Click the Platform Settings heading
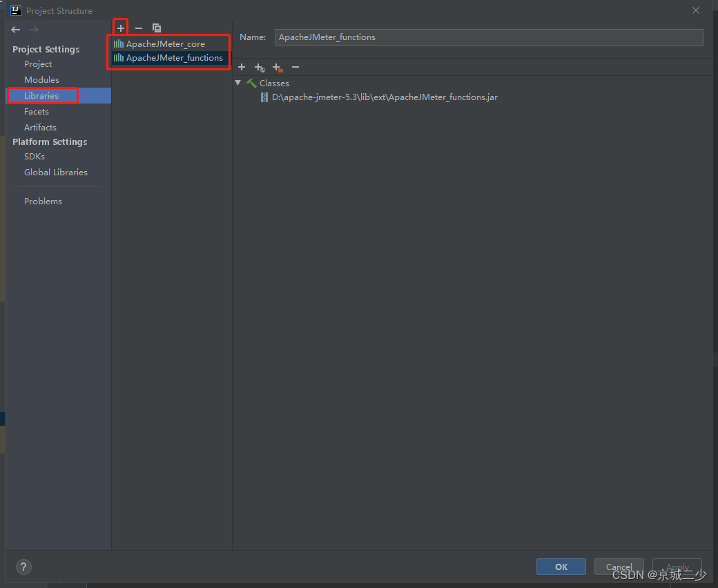Image resolution: width=718 pixels, height=588 pixels. [x=50, y=142]
